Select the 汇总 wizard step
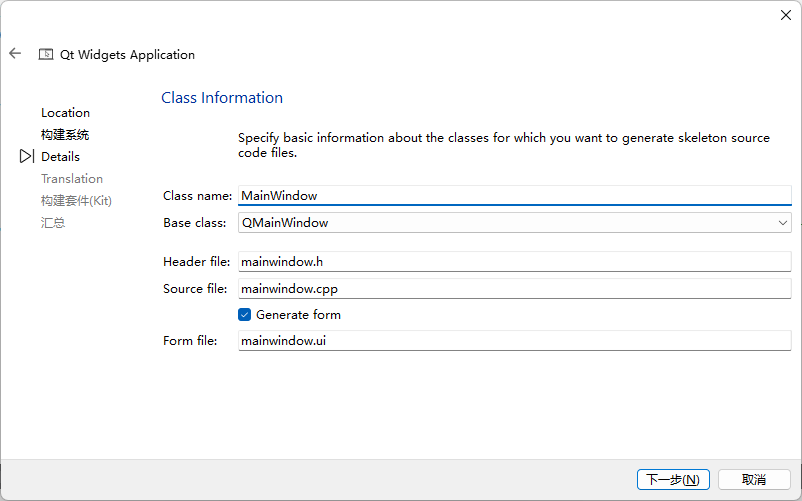The width and height of the screenshot is (802, 501). coord(53,222)
